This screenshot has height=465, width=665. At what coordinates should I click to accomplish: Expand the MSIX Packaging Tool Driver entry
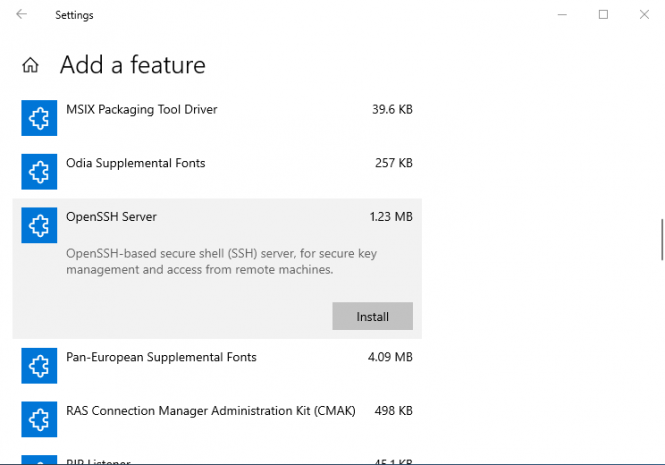pyautogui.click(x=141, y=109)
